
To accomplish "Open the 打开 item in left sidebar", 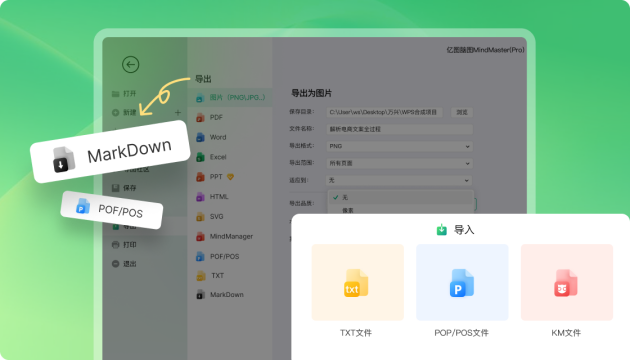I will click(x=124, y=94).
